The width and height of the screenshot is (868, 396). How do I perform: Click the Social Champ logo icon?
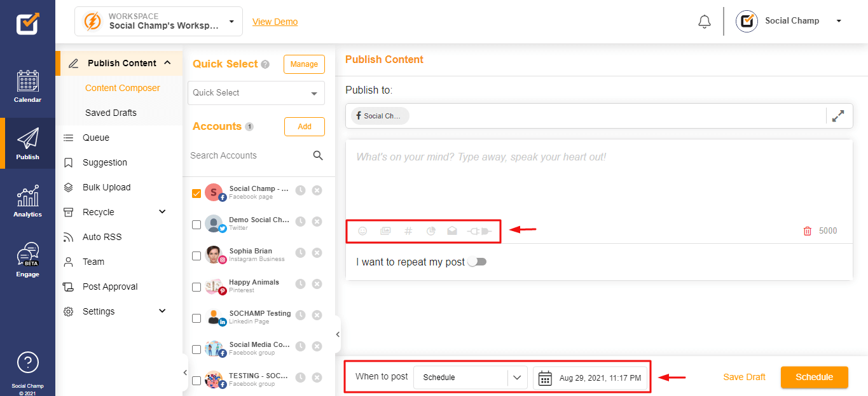27,23
